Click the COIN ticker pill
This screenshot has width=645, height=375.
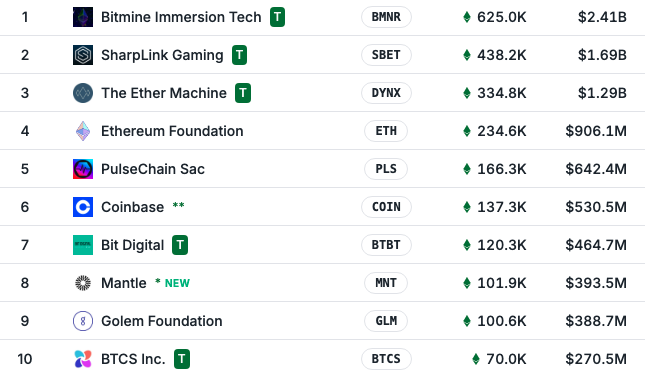tap(386, 207)
